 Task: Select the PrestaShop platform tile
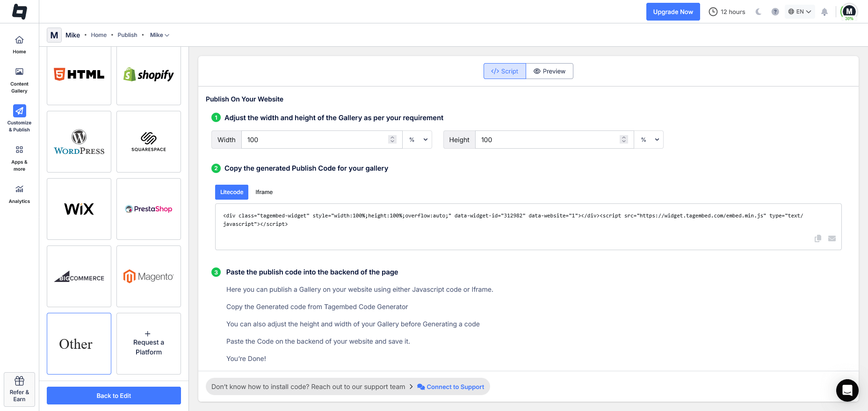[x=149, y=209]
